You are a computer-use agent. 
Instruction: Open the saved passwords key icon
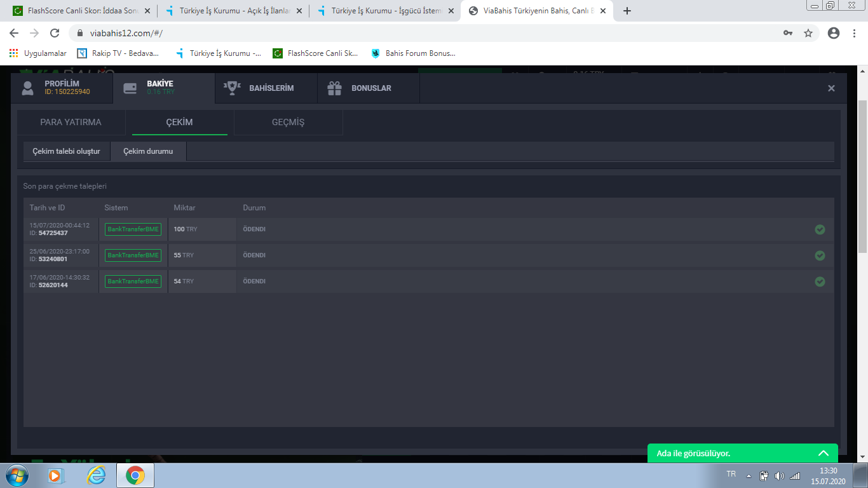[788, 33]
